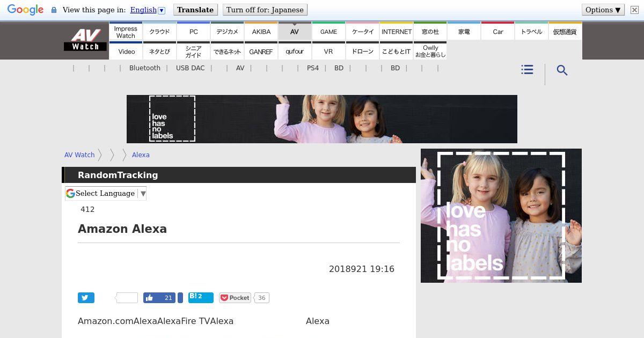The height and width of the screenshot is (338, 644).
Task: Open the ケータイ tab
Action: [362, 32]
